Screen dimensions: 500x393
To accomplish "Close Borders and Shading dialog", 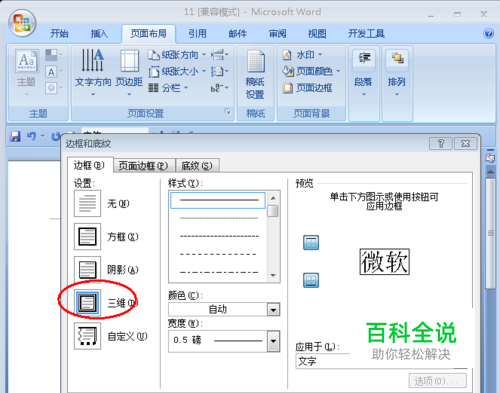I will (x=466, y=144).
